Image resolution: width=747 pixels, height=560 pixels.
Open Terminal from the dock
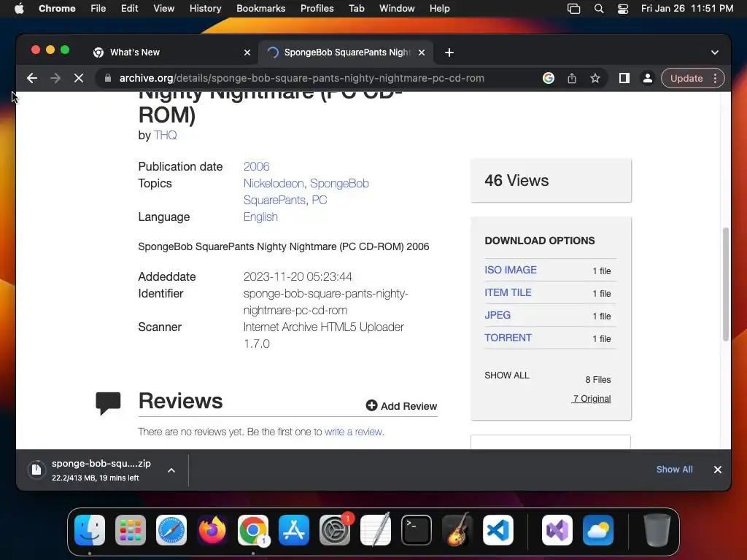click(x=417, y=530)
